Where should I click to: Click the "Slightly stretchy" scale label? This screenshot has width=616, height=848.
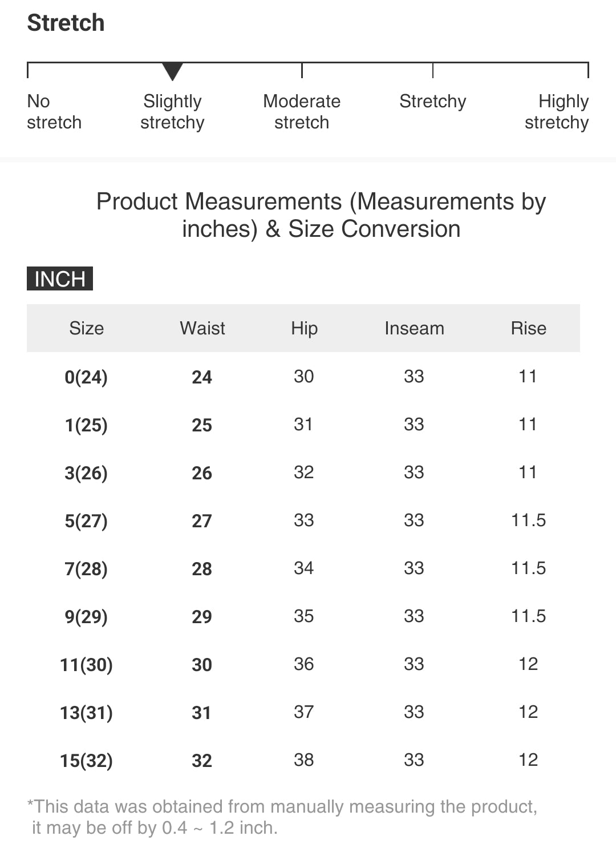click(x=172, y=112)
